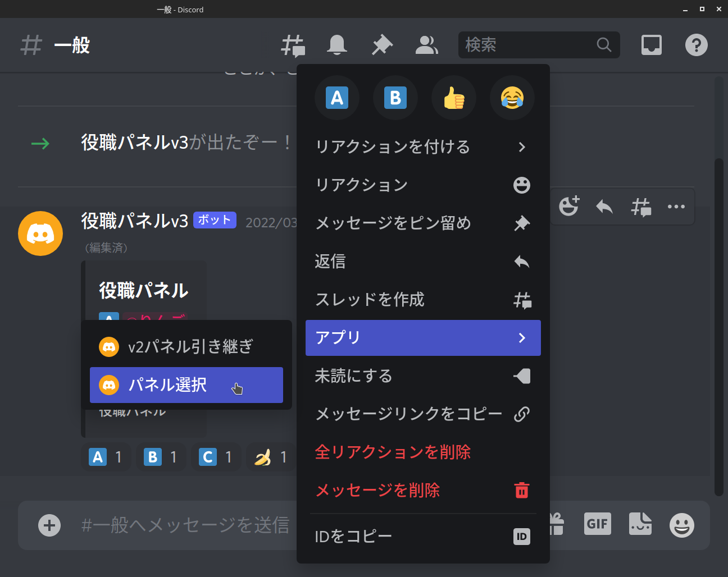
Task: Toggle the C reaction under the message
Action: point(216,457)
